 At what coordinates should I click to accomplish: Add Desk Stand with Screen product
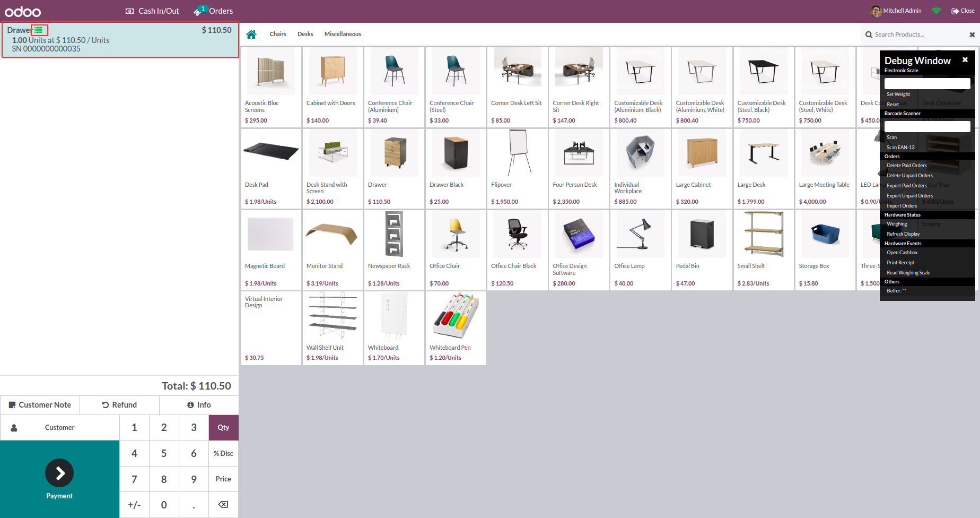332,169
